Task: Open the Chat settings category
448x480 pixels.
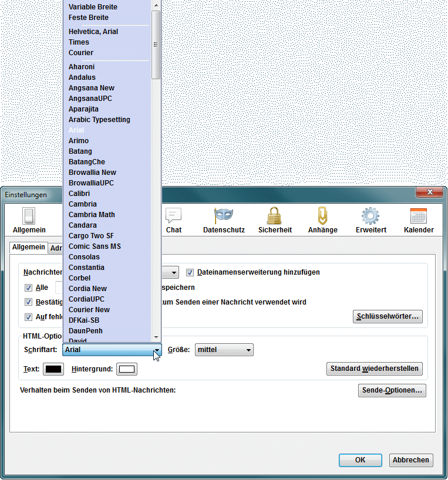Action: pyautogui.click(x=174, y=221)
